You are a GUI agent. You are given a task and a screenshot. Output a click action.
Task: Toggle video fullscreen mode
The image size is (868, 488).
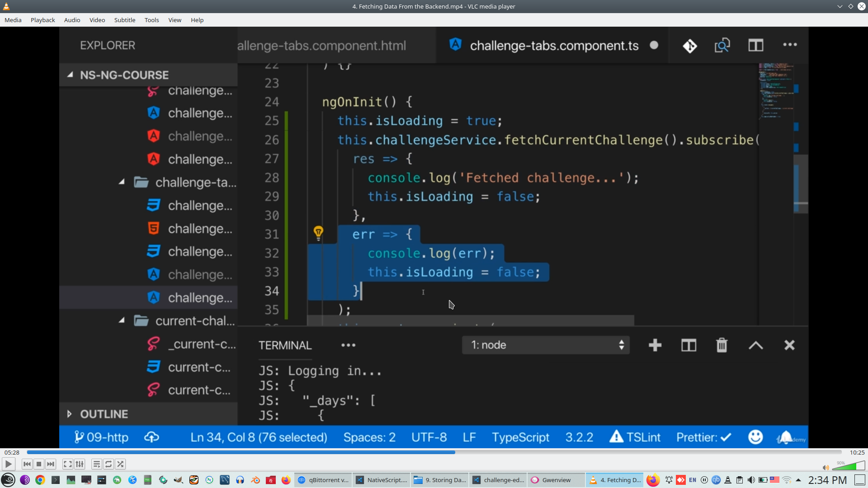68,464
